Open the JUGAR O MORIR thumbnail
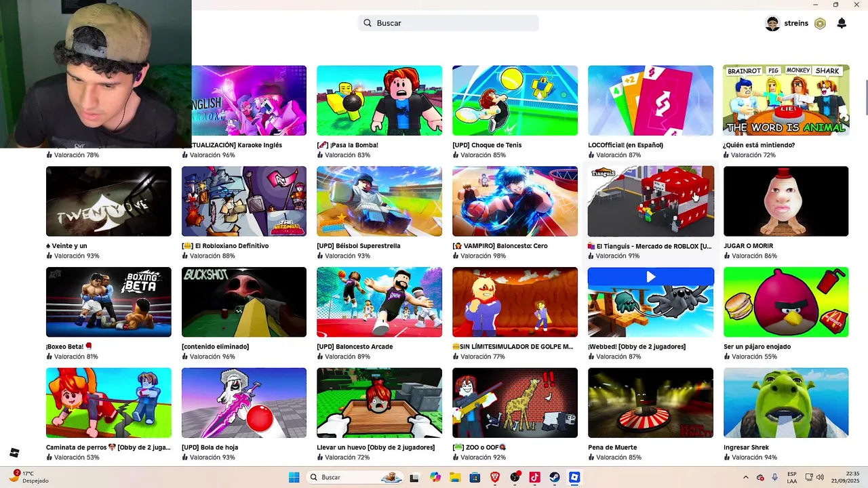Screen dimensions: 868x488 (786, 201)
